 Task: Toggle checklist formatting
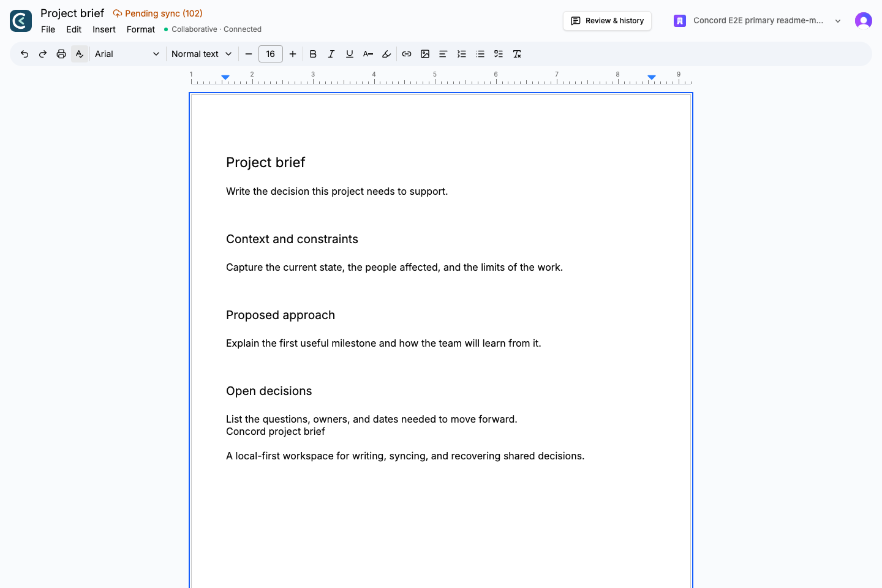(x=499, y=54)
